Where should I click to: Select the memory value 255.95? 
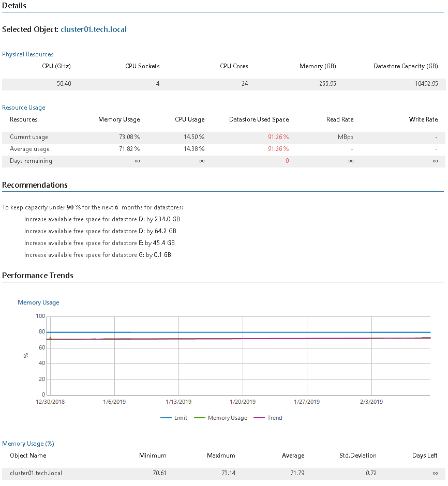click(x=327, y=84)
